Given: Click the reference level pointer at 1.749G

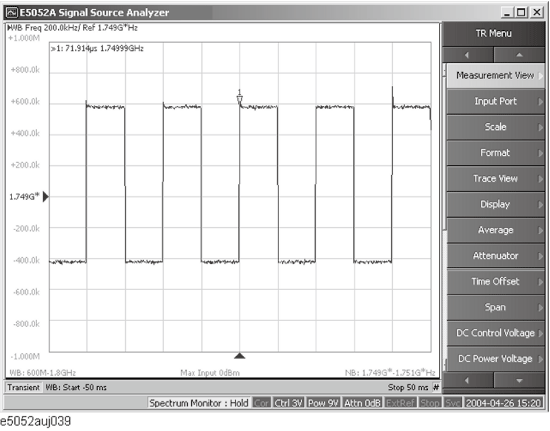Looking at the screenshot, I should pyautogui.click(x=46, y=197).
